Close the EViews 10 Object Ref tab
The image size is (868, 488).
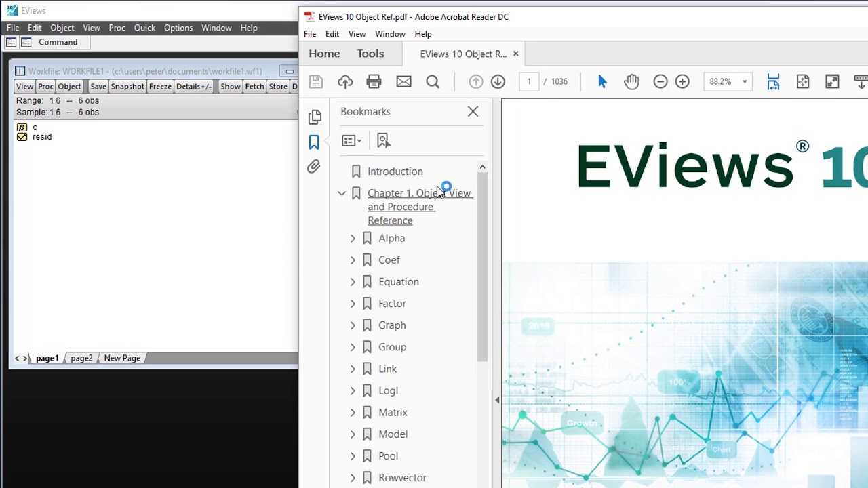(x=515, y=54)
